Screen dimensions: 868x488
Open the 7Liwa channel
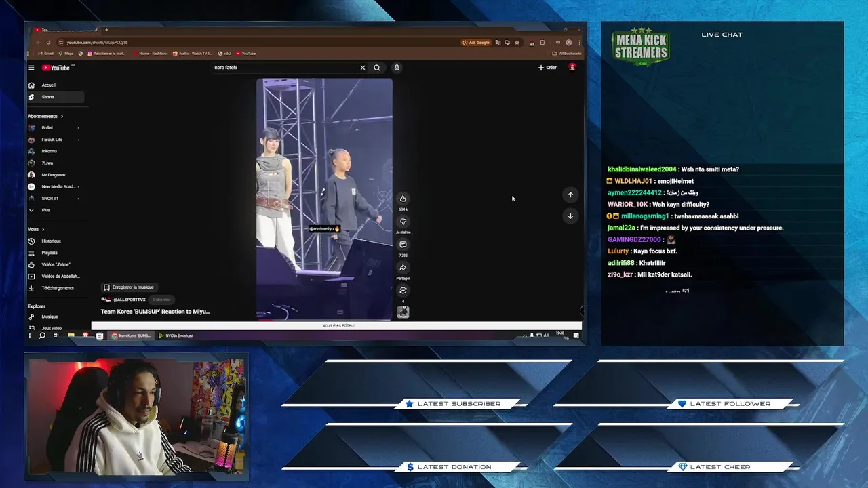click(x=56, y=163)
